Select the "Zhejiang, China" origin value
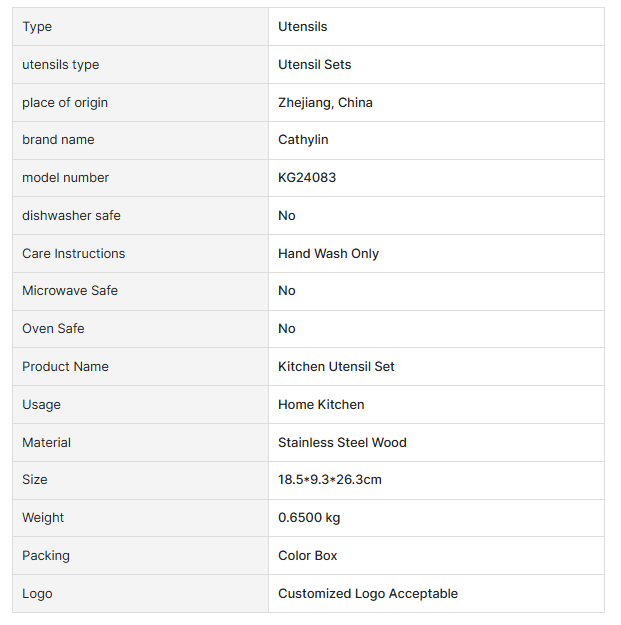This screenshot has height=625, width=621. [325, 103]
